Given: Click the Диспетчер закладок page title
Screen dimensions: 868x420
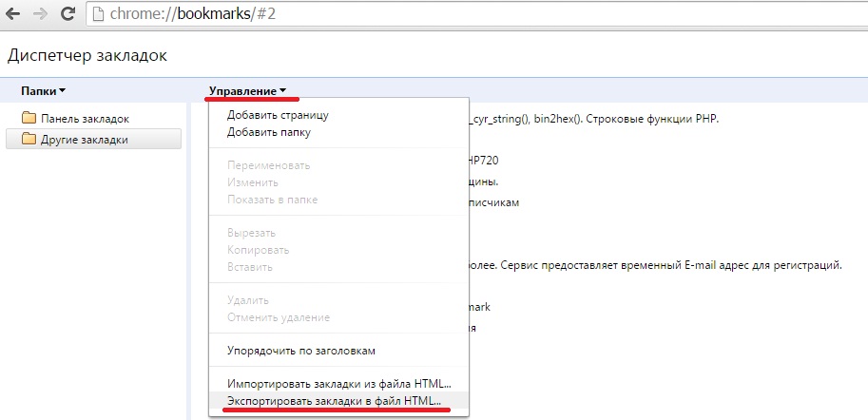Looking at the screenshot, I should 87,55.
